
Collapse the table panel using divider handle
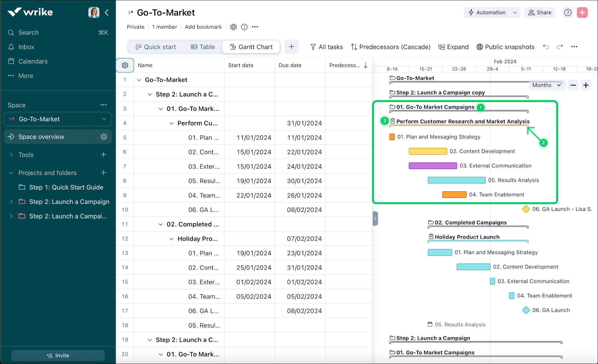tap(375, 218)
